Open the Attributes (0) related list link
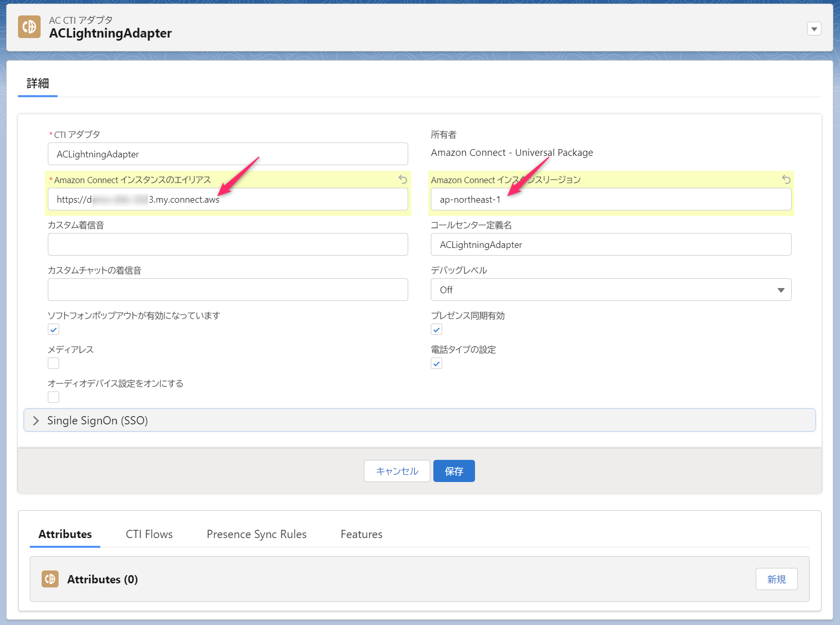This screenshot has width=840, height=625. [x=102, y=579]
